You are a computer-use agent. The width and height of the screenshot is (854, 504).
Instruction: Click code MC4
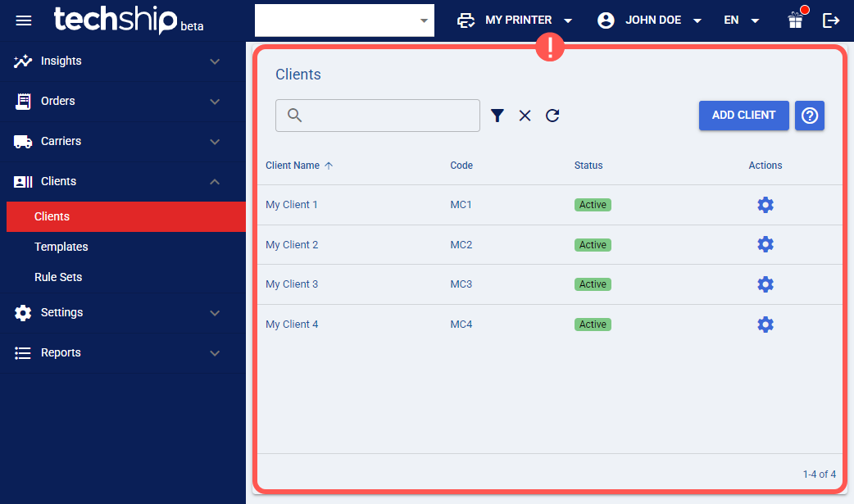click(x=461, y=325)
